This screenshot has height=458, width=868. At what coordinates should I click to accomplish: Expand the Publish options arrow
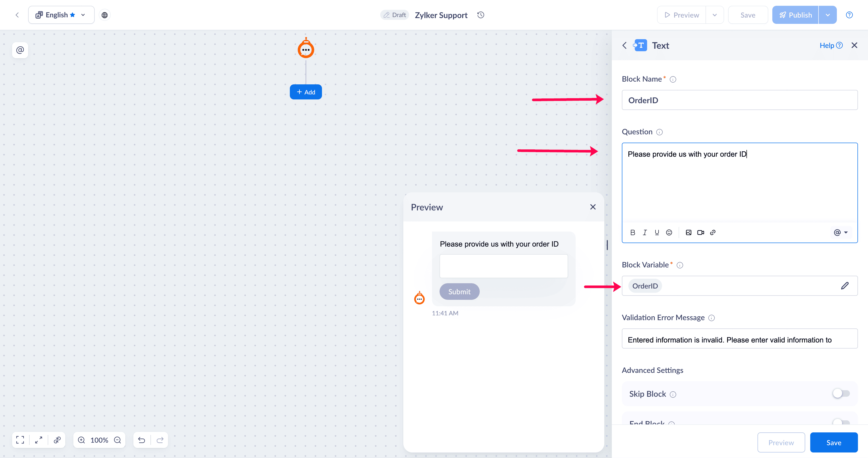[828, 15]
